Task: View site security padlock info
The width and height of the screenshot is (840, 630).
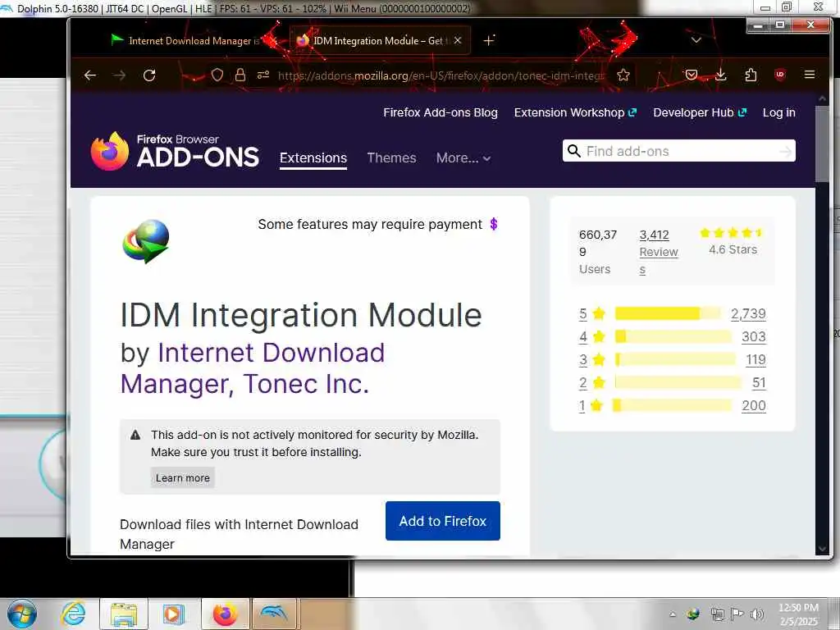Action: coord(240,75)
